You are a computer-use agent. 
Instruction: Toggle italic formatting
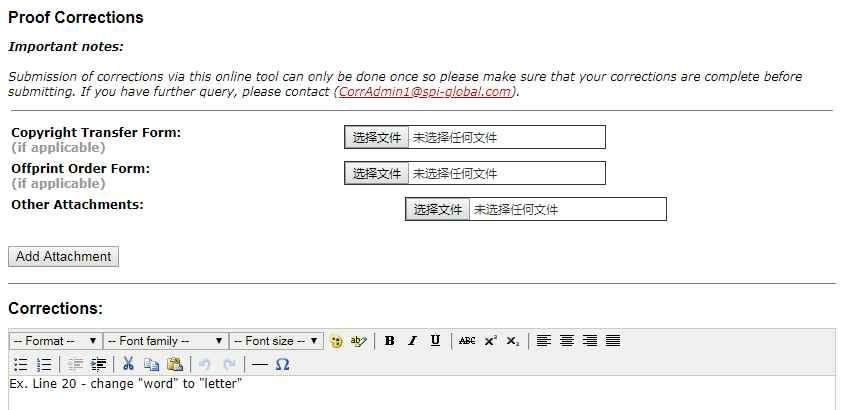point(412,341)
